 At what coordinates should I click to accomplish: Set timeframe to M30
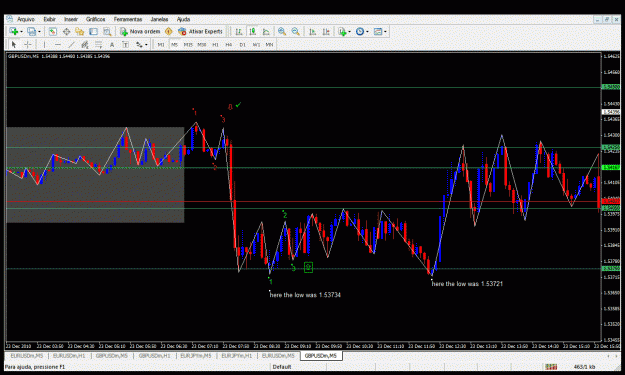[x=201, y=45]
